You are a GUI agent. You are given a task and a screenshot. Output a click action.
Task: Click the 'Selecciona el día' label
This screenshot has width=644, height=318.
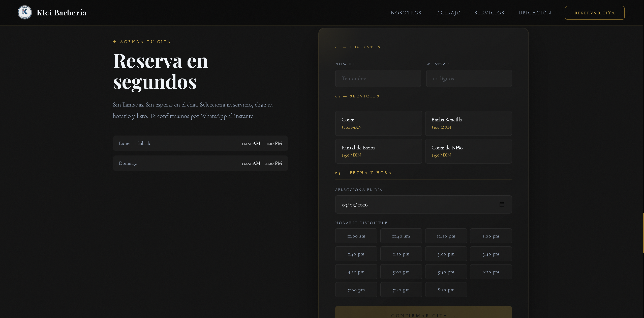[x=359, y=190]
